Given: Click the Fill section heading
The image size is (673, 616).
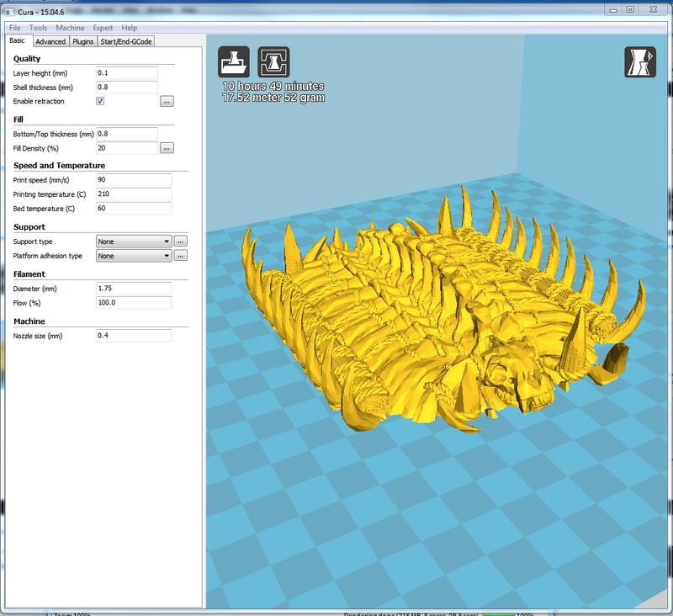Looking at the screenshot, I should (18, 119).
